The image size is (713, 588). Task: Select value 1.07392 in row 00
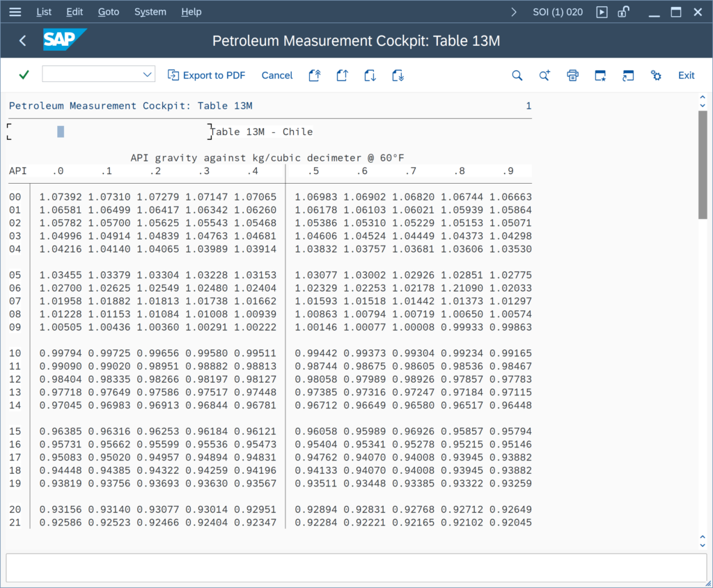point(61,197)
